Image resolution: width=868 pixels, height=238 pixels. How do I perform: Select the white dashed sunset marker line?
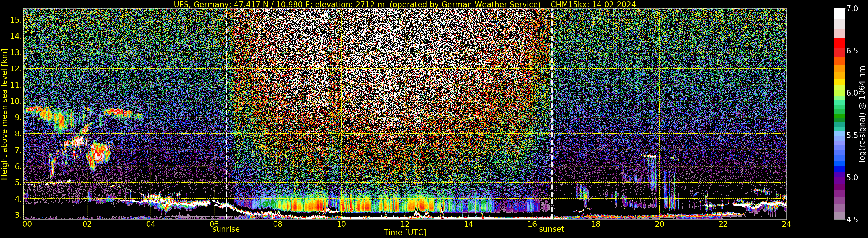552,114
